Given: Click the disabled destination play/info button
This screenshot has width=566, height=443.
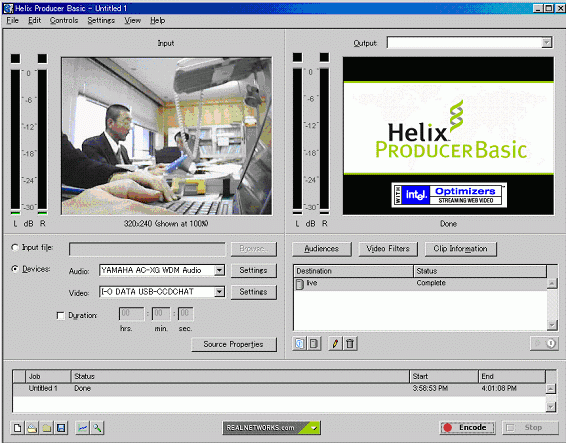Looking at the screenshot, I should pyautogui.click(x=544, y=343).
